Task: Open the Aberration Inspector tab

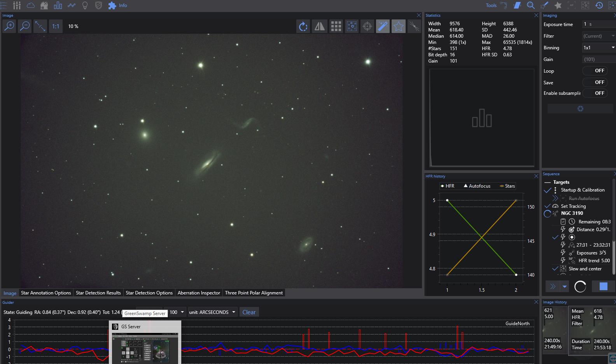Action: [199, 293]
